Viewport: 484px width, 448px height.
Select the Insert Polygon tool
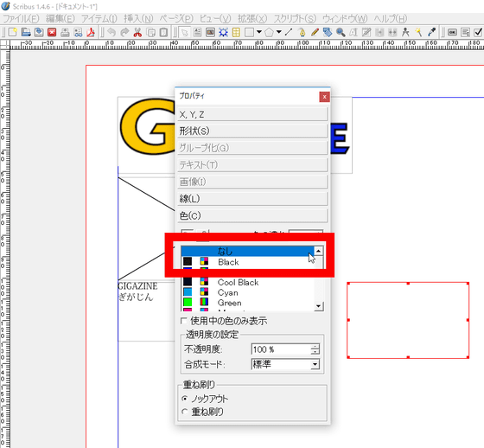pyautogui.click(x=269, y=32)
